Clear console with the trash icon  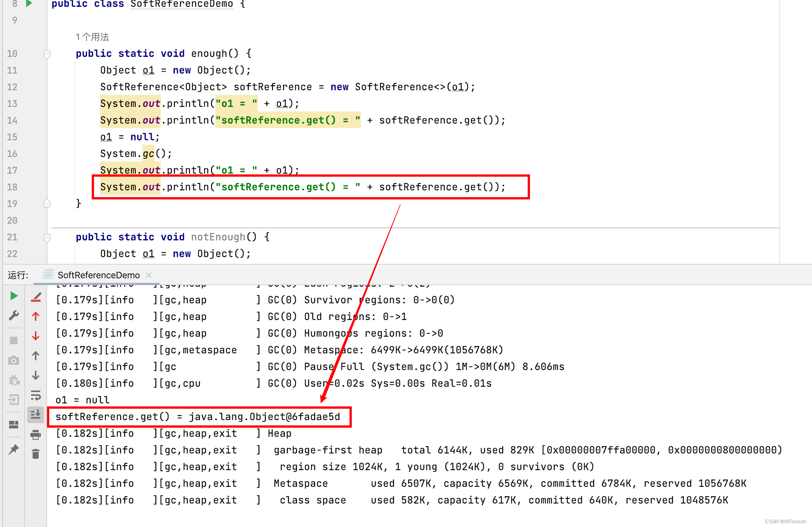click(36, 454)
